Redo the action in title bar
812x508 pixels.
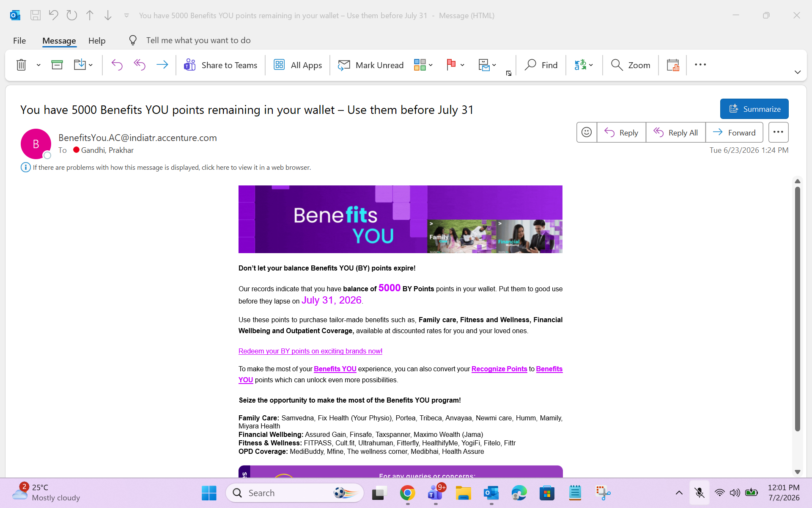point(72,16)
